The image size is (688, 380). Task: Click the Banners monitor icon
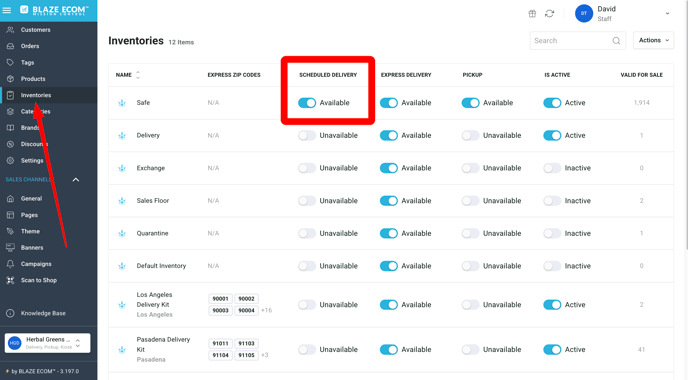pyautogui.click(x=11, y=247)
